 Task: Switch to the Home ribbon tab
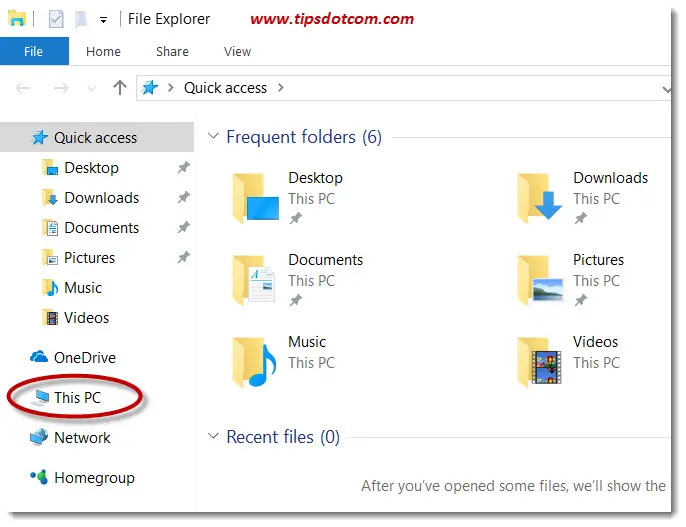coord(103,52)
